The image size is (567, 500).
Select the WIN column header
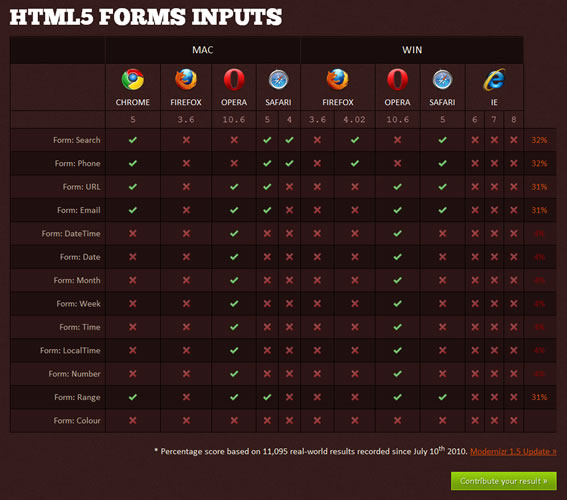(412, 50)
